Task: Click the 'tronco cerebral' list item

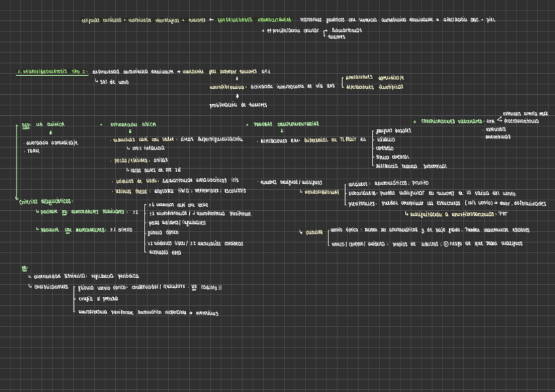Action: pyautogui.click(x=393, y=156)
